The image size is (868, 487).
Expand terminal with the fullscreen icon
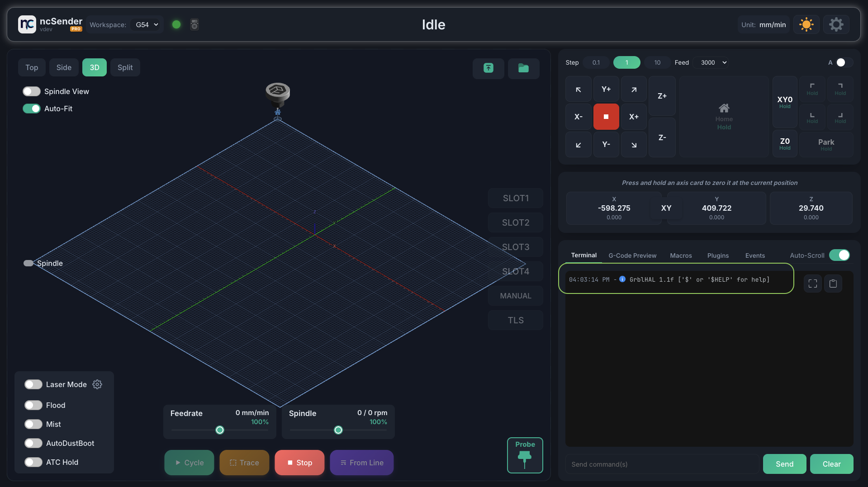tap(812, 284)
